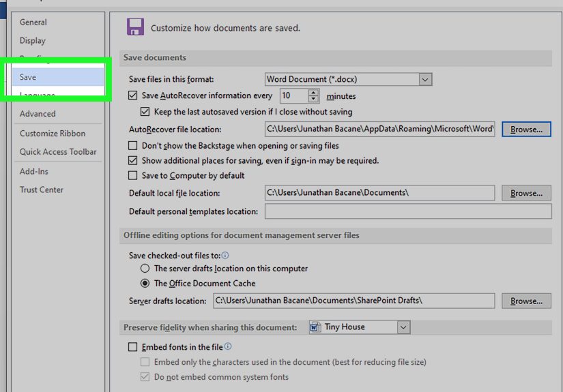Select server drafts location radio button
The height and width of the screenshot is (392, 563).
click(x=145, y=269)
